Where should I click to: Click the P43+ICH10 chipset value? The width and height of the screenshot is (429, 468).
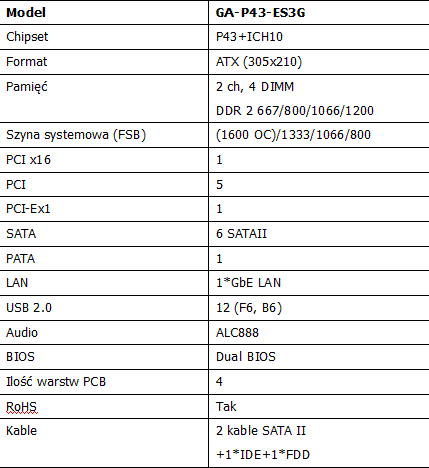[x=249, y=37]
